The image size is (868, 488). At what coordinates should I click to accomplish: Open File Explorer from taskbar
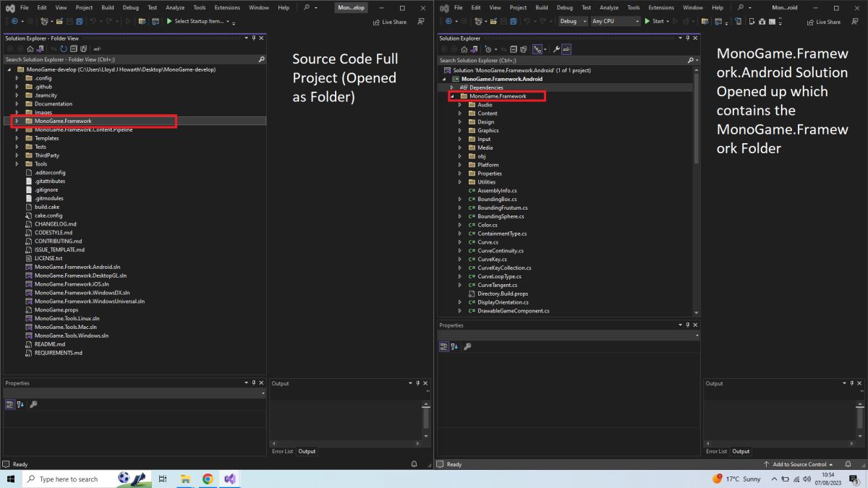tap(185, 479)
